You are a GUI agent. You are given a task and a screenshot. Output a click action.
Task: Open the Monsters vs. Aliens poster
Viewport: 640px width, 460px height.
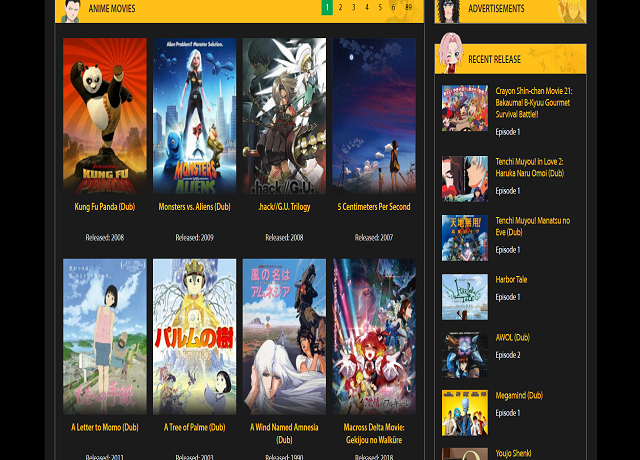pyautogui.click(x=195, y=116)
